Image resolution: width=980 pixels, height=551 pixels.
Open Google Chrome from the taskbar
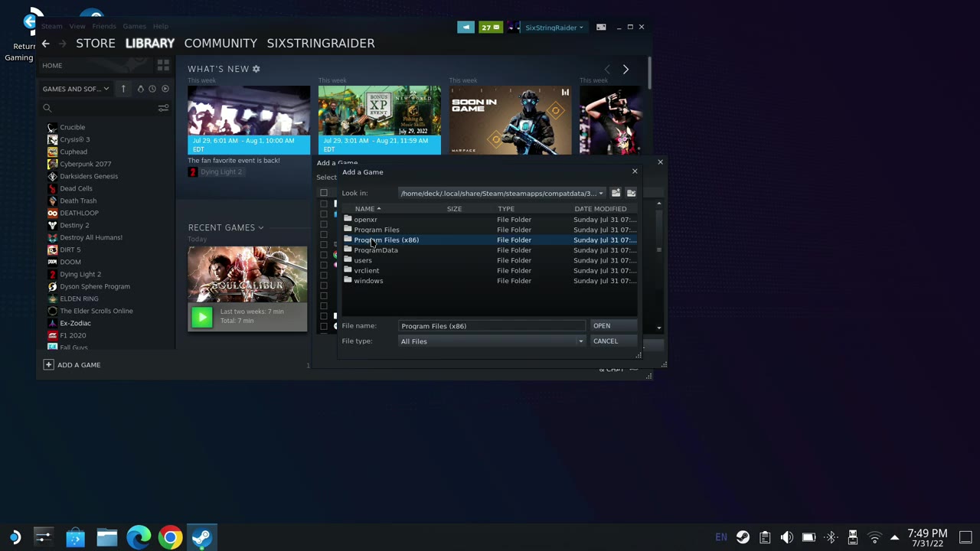point(170,537)
